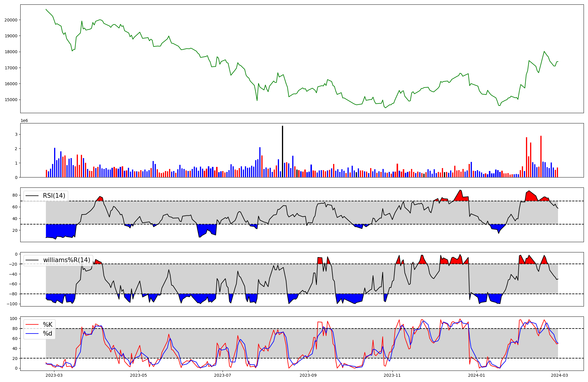The width and height of the screenshot is (588, 382).
Task: Click the 1e6 volume scale label
Action: (24, 121)
